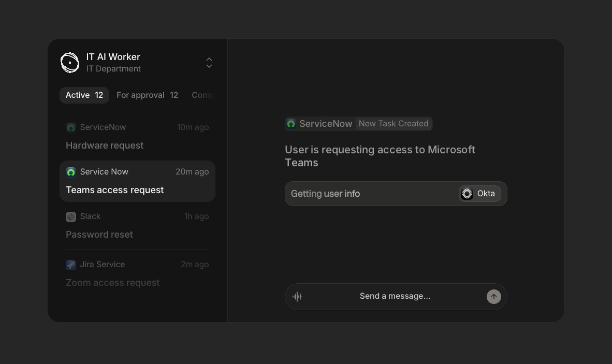The image size is (612, 364).
Task: Focus the Send a message input field
Action: click(x=395, y=297)
